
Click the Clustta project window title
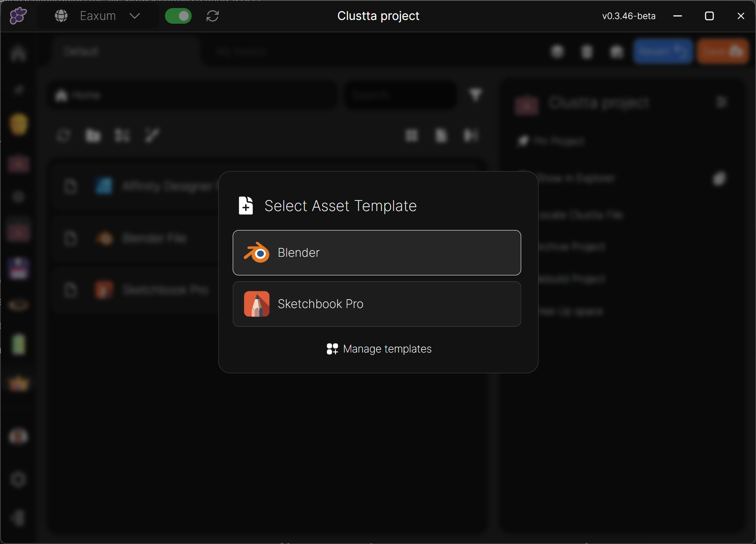(378, 16)
